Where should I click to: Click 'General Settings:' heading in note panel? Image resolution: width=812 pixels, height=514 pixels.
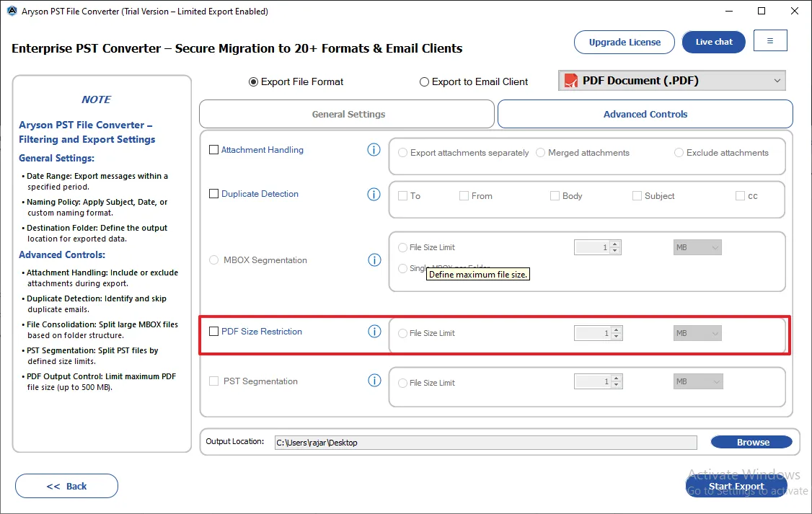pos(56,159)
